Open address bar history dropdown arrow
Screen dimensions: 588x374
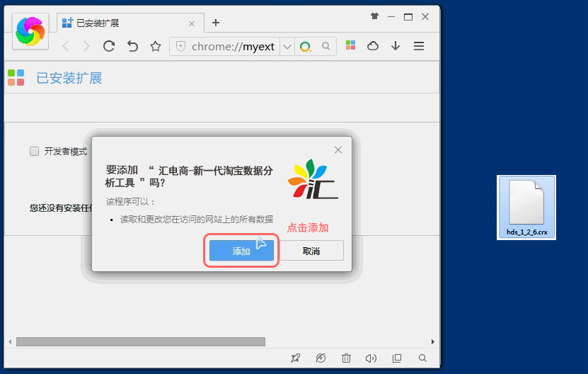287,47
